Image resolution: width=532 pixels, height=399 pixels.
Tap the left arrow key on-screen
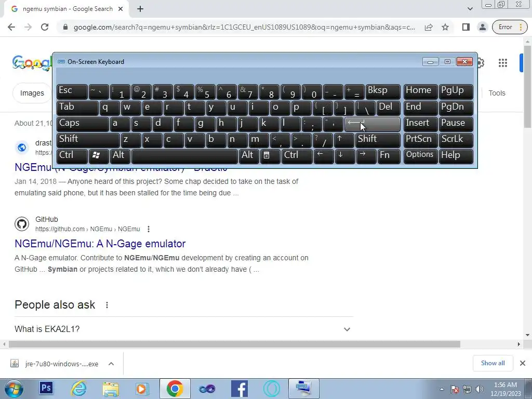[x=324, y=156]
